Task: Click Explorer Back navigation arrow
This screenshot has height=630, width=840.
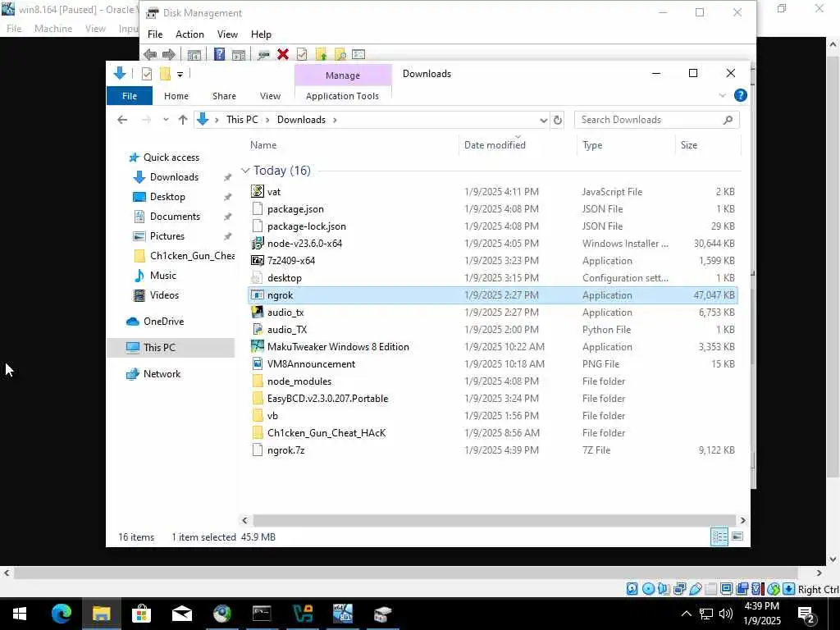Action: pyautogui.click(x=122, y=120)
